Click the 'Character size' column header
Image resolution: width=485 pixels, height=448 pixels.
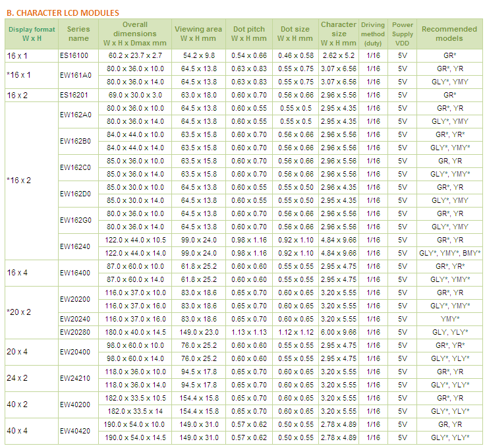click(339, 34)
